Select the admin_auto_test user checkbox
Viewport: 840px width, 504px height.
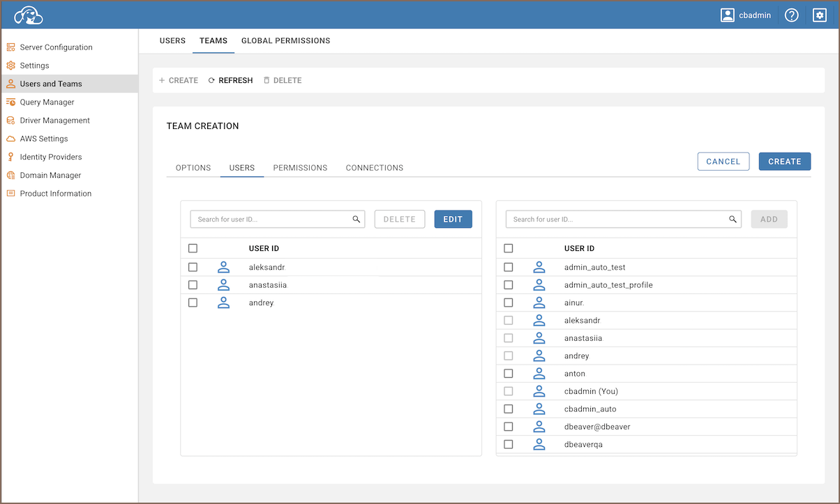(x=509, y=267)
